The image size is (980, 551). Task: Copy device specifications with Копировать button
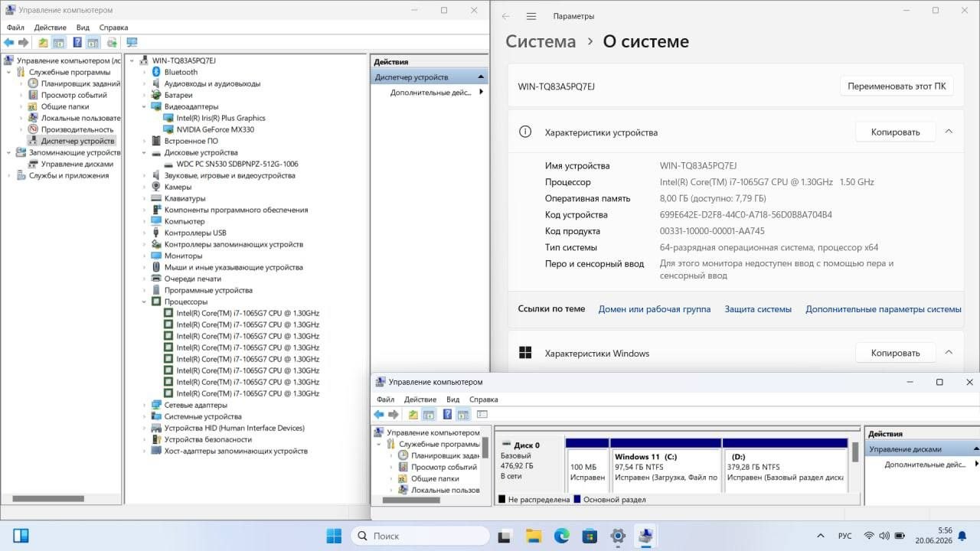895,132
